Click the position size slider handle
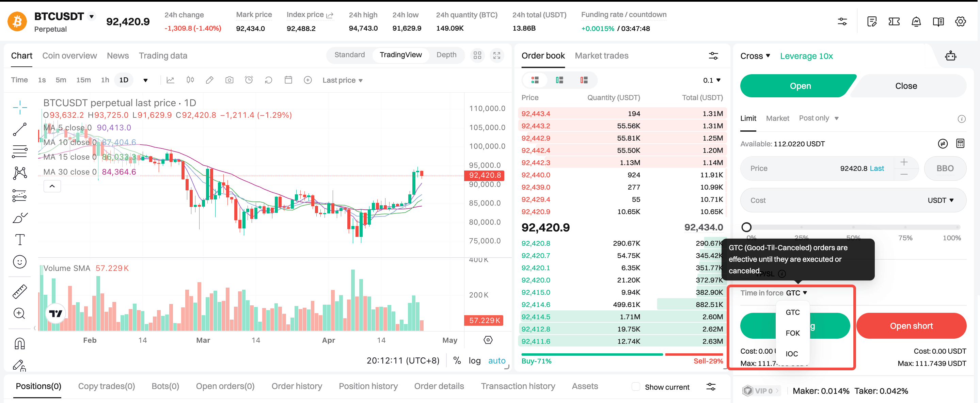The height and width of the screenshot is (403, 980). click(x=746, y=227)
